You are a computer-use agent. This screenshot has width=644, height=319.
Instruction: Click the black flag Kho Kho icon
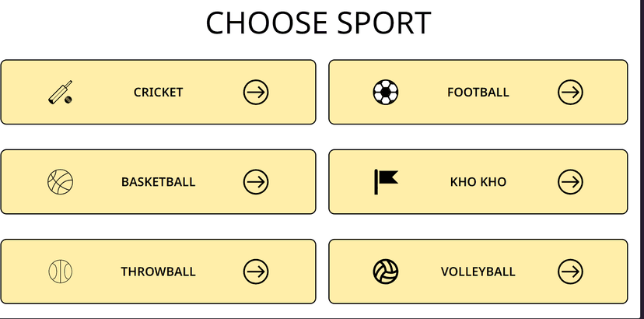pyautogui.click(x=386, y=182)
